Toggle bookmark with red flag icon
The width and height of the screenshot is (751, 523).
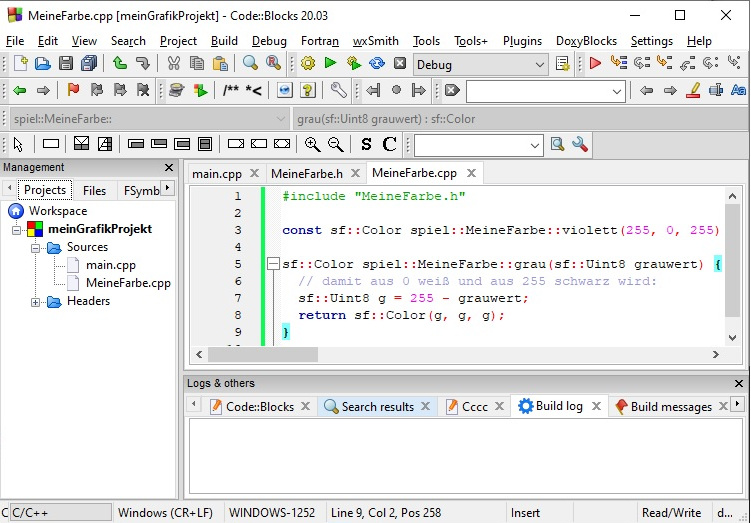(73, 91)
